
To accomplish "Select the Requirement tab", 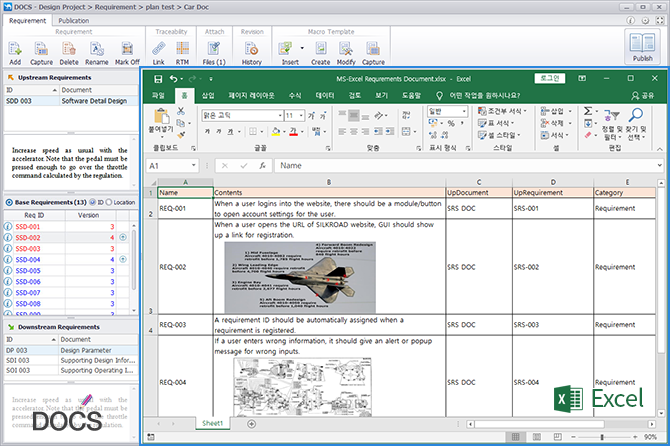I will 27,21.
